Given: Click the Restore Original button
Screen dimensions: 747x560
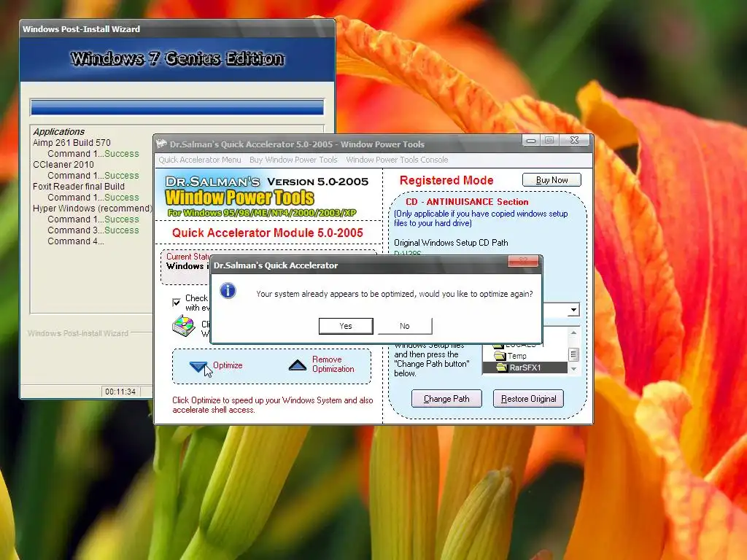Looking at the screenshot, I should click(x=528, y=399).
